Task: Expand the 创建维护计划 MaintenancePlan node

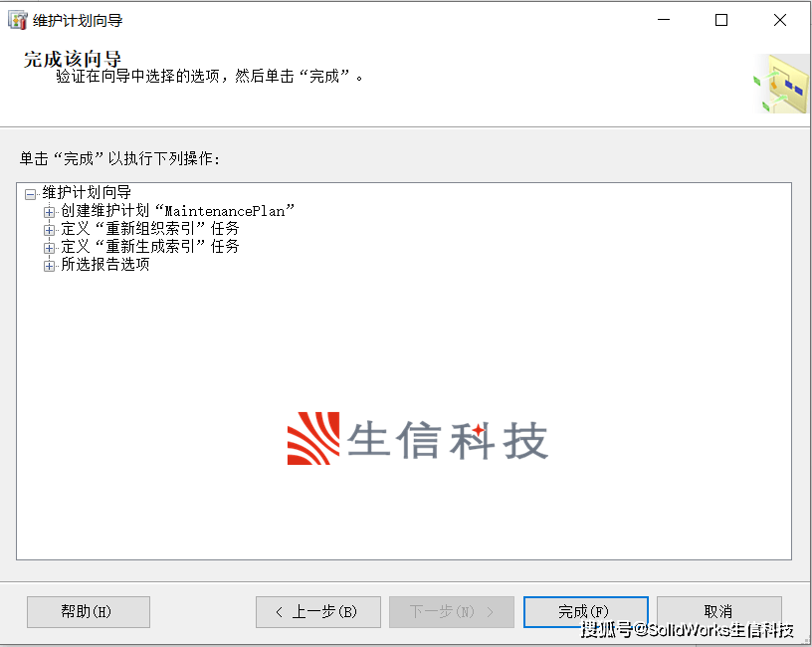Action: coord(49,212)
